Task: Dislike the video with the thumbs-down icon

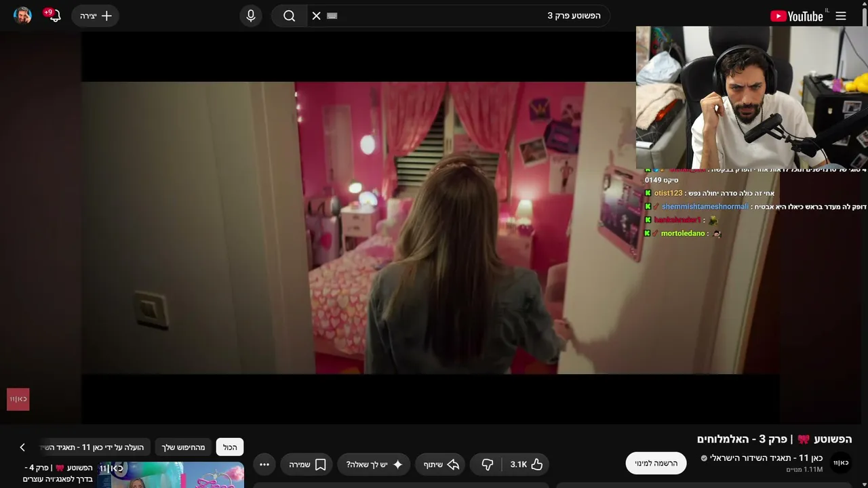Action: [487, 464]
